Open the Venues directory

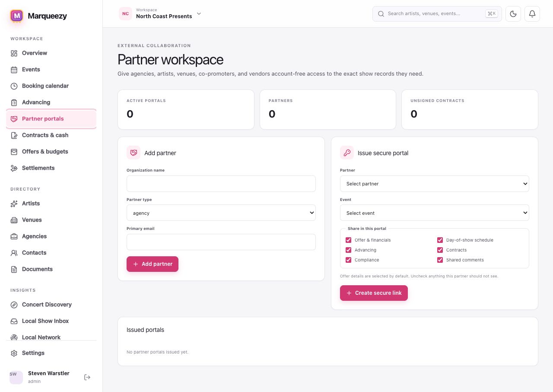click(x=51, y=220)
